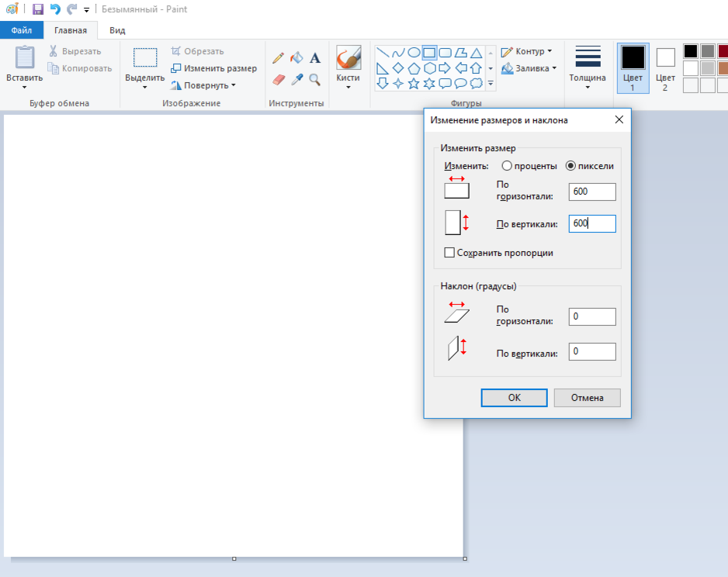728x577 pixels.
Task: Choose the Oval callout shape
Action: tap(460, 84)
